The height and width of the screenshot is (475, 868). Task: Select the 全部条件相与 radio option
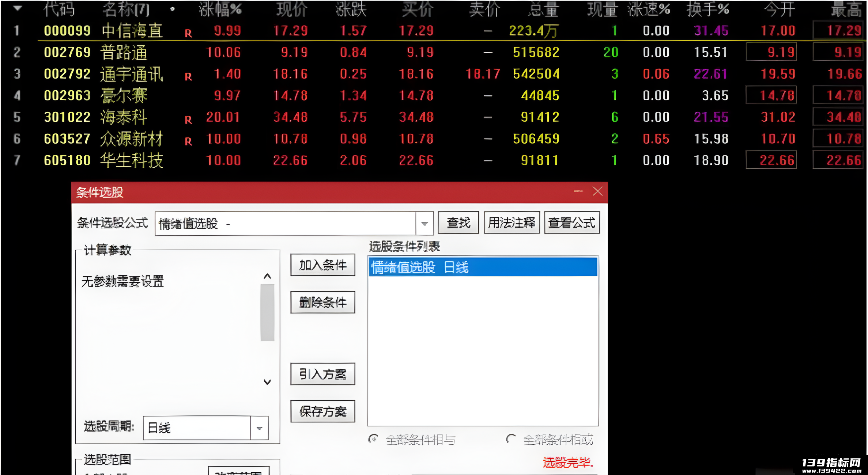coord(373,439)
